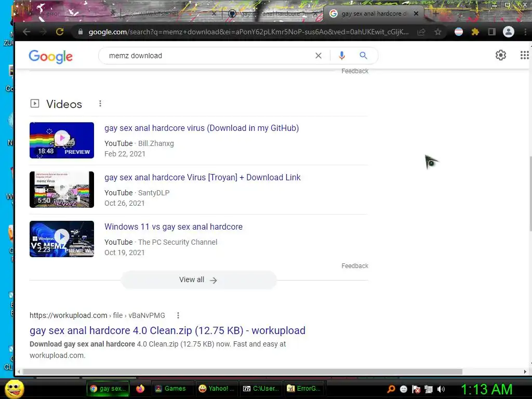Open three-dot menu beside workupload.com result
The width and height of the screenshot is (532, 399).
tap(178, 315)
